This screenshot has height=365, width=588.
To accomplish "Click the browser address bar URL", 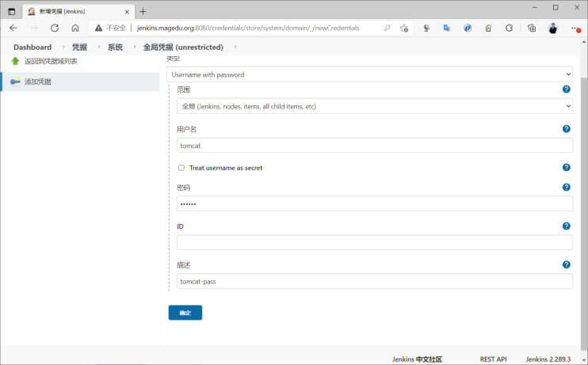I will [x=248, y=28].
